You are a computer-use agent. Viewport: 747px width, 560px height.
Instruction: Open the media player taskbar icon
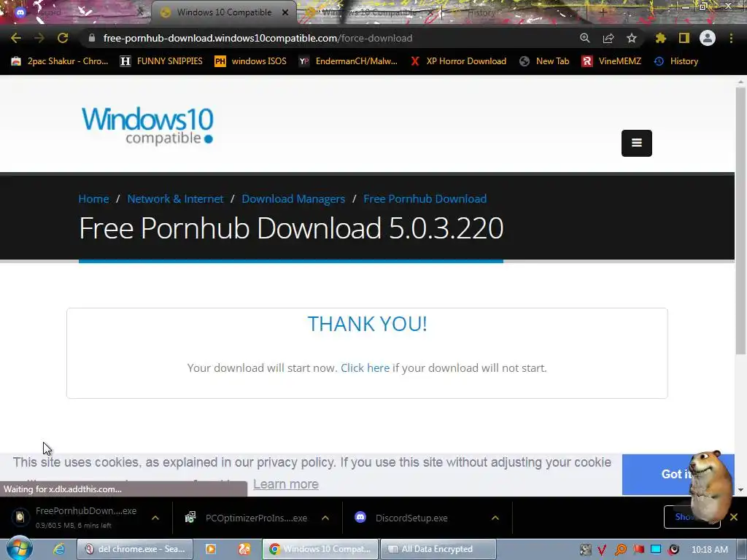[210, 549]
